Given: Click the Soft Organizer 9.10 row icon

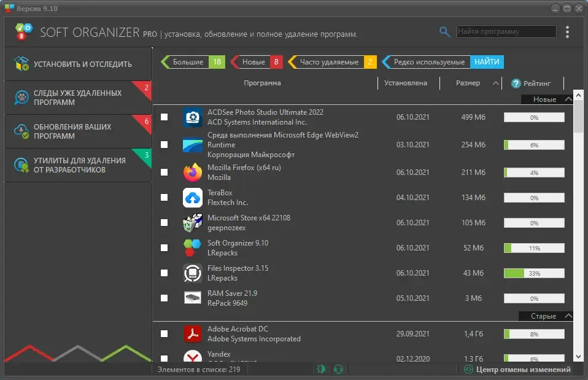Looking at the screenshot, I should coord(192,247).
